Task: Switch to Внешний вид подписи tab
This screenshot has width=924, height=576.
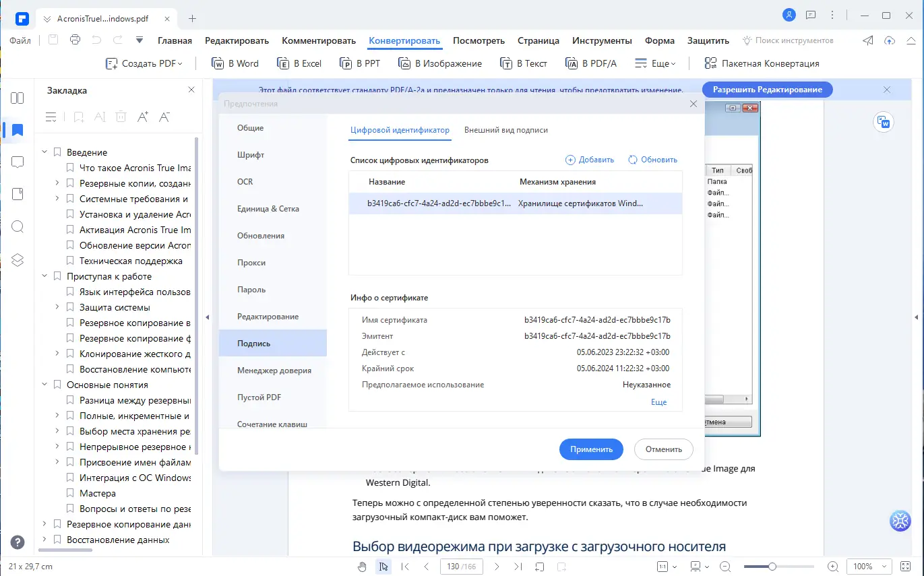Action: pyautogui.click(x=506, y=130)
